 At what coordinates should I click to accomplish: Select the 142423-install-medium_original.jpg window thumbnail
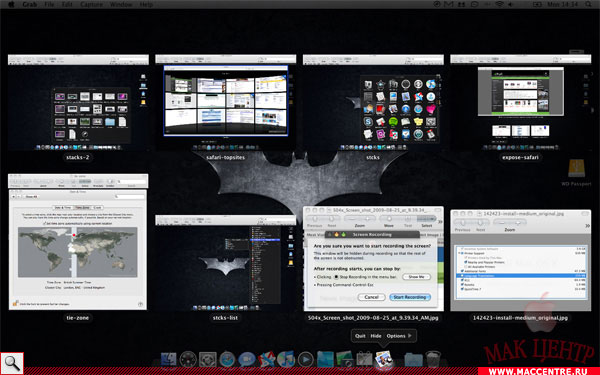[520, 260]
